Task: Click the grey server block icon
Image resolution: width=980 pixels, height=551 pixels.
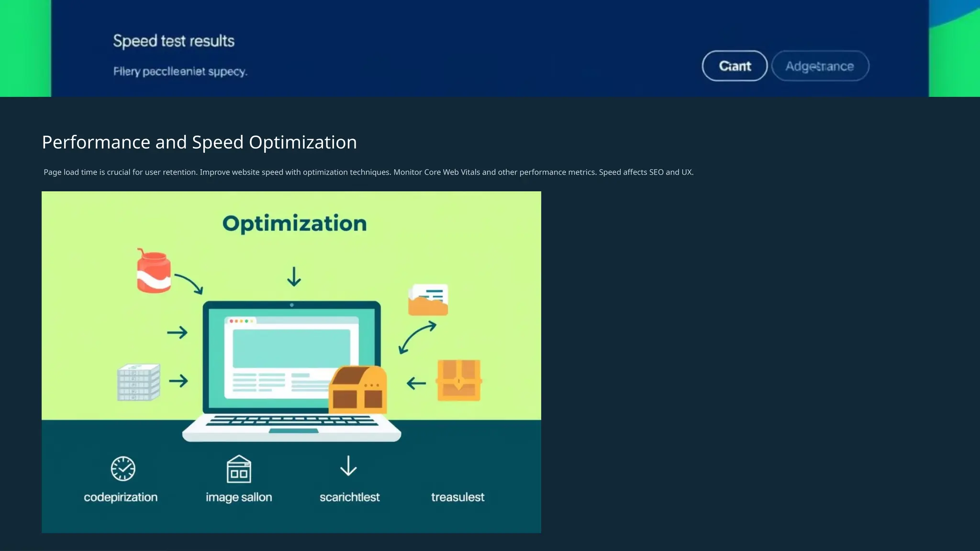Action: tap(138, 382)
